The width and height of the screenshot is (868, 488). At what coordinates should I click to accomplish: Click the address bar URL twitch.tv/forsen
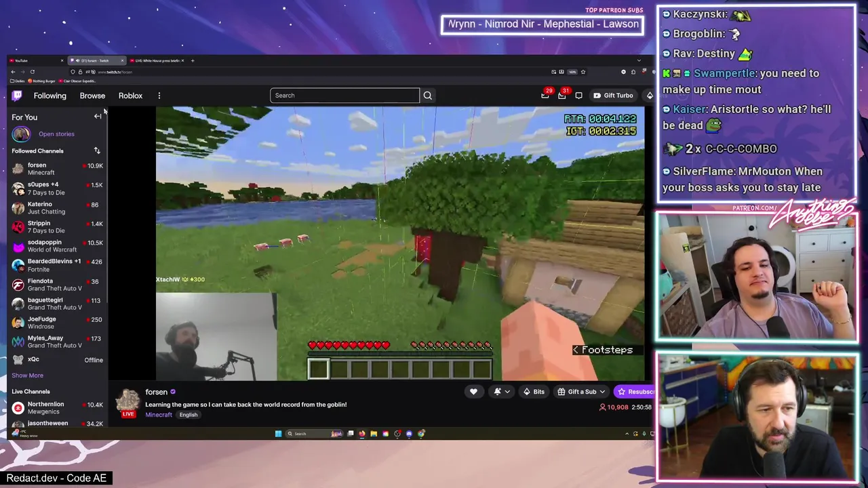click(x=115, y=72)
